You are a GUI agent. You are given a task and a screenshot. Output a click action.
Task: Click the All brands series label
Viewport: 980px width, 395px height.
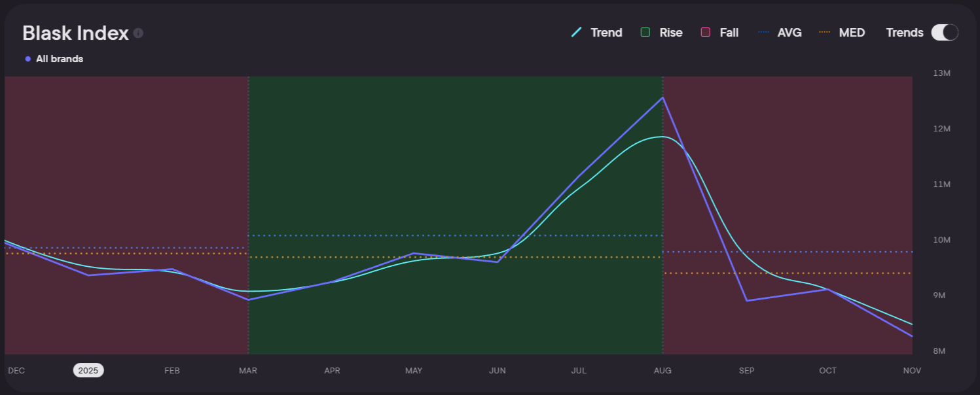60,59
